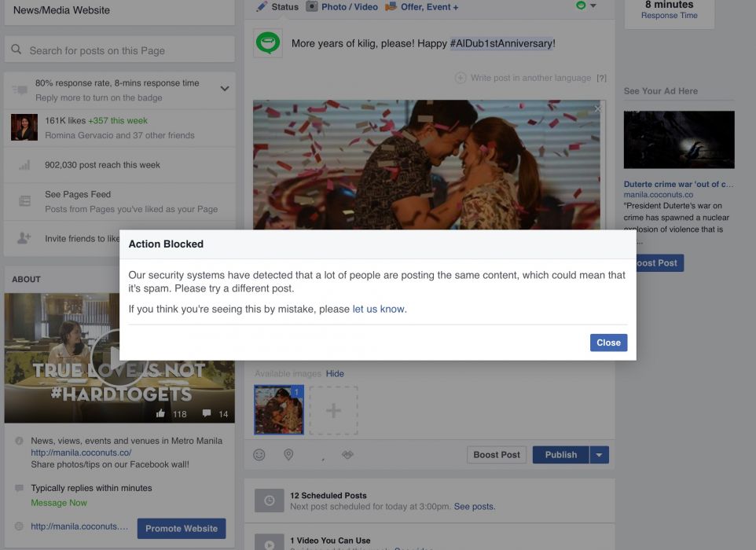The width and height of the screenshot is (756, 550).
Task: Open the Publish options dropdown arrow
Action: pyautogui.click(x=599, y=455)
